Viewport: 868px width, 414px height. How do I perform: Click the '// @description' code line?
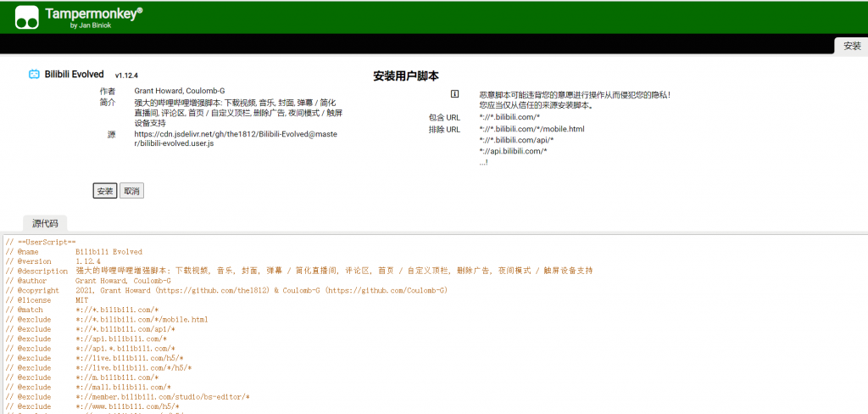(299, 271)
